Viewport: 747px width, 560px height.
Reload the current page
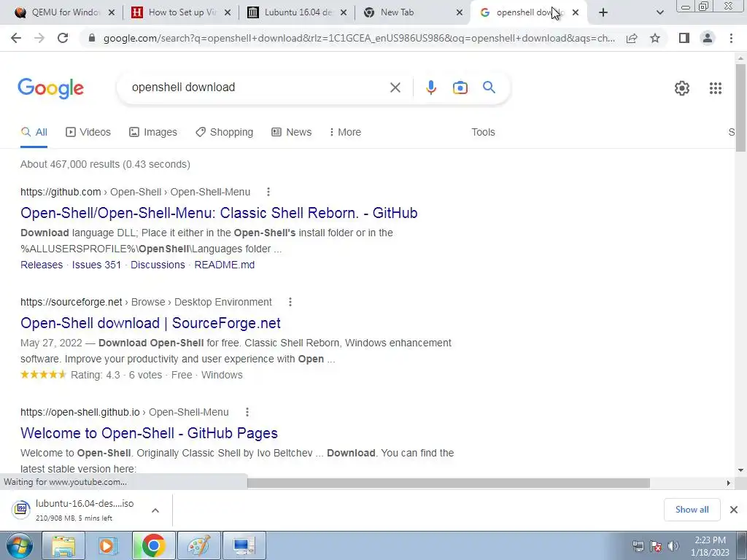63,38
